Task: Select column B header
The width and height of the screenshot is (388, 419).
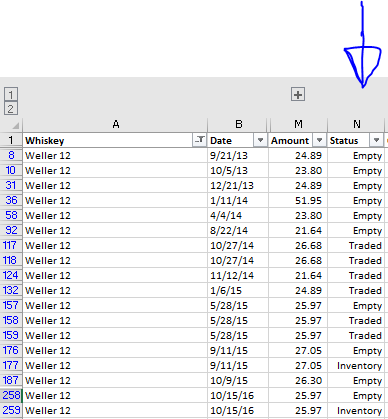Action: 238,125
